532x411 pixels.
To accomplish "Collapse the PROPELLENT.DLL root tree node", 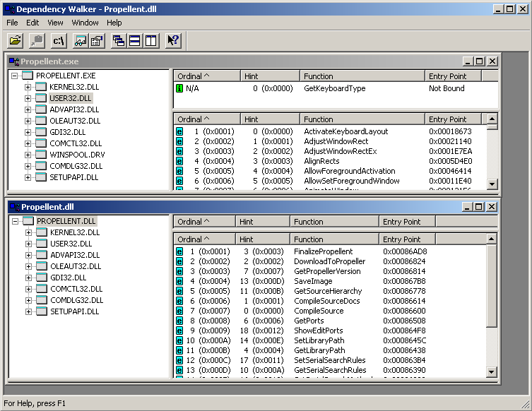I will (x=15, y=221).
